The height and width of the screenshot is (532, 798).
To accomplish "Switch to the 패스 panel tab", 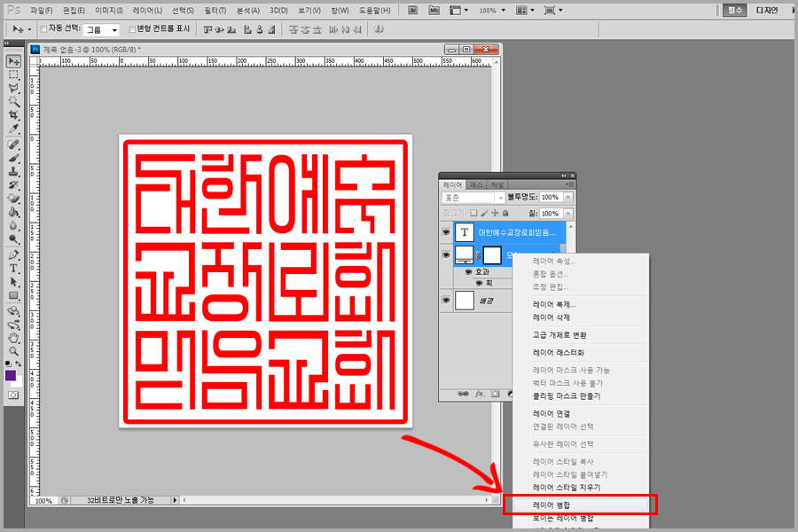I will pyautogui.click(x=477, y=184).
